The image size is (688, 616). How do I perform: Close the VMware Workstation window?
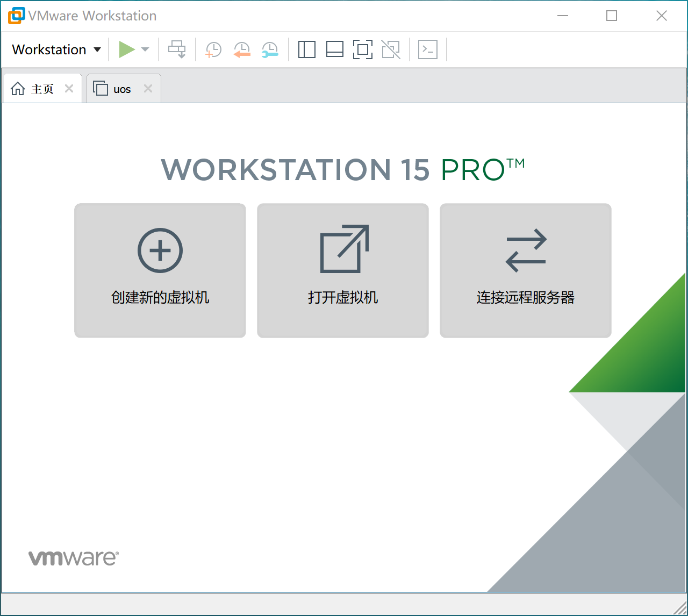(x=662, y=16)
